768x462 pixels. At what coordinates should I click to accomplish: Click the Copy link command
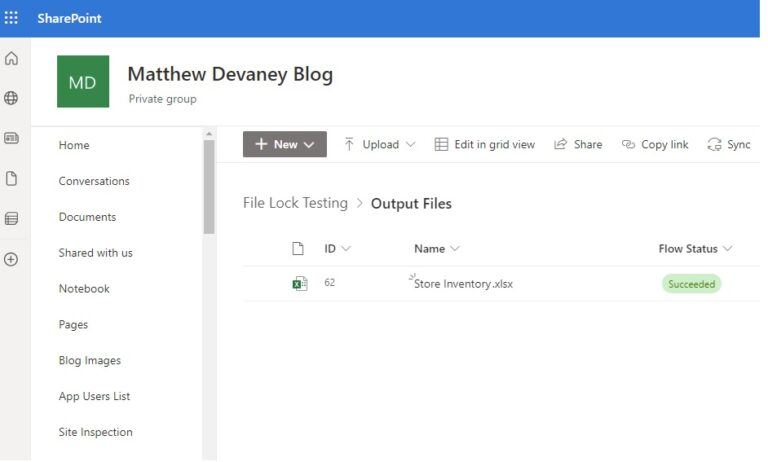pyautogui.click(x=655, y=144)
